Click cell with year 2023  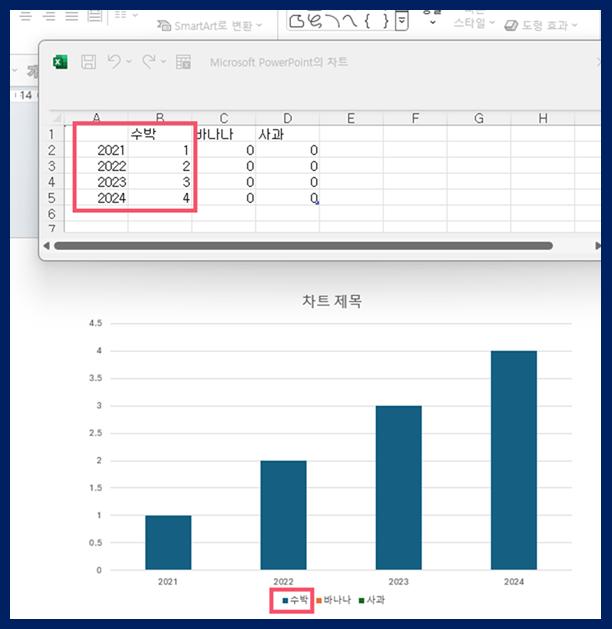point(96,182)
